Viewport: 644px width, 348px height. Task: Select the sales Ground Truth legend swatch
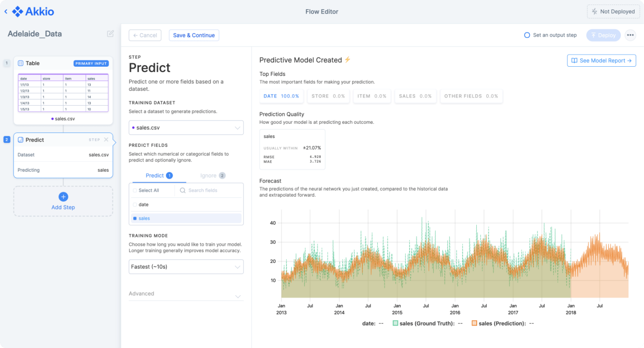click(x=396, y=323)
